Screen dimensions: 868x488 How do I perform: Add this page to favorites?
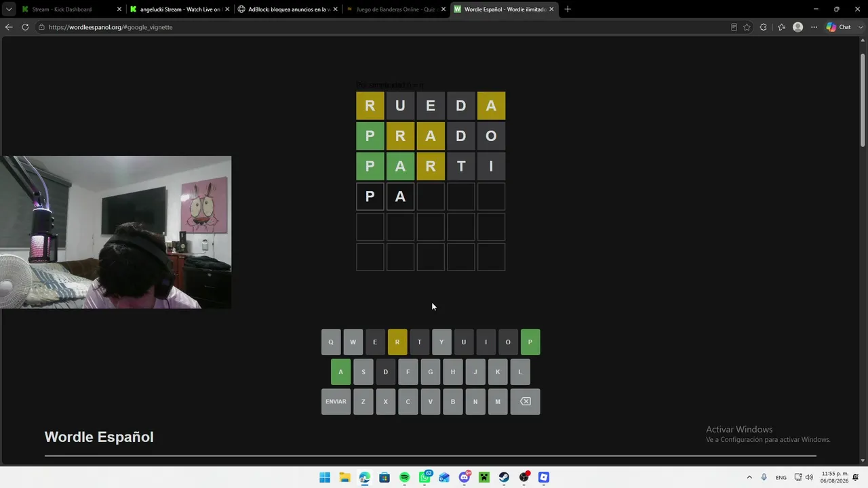point(747,27)
